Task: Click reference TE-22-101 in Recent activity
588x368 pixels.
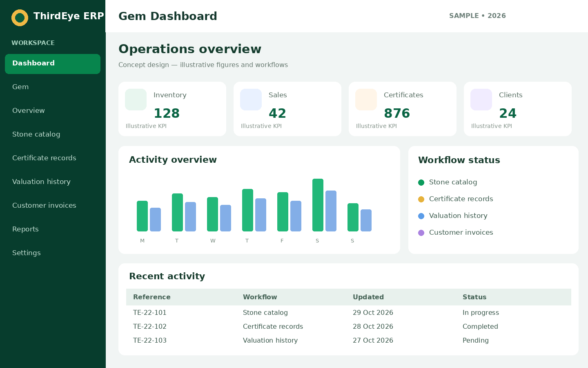Action: 150,312
